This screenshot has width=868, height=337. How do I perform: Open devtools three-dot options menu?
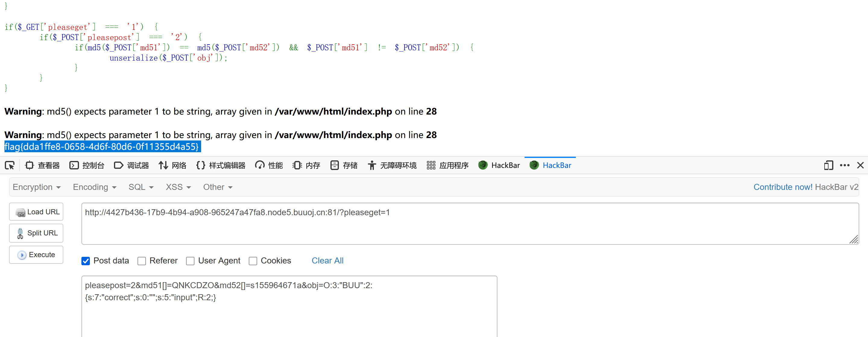tap(845, 165)
